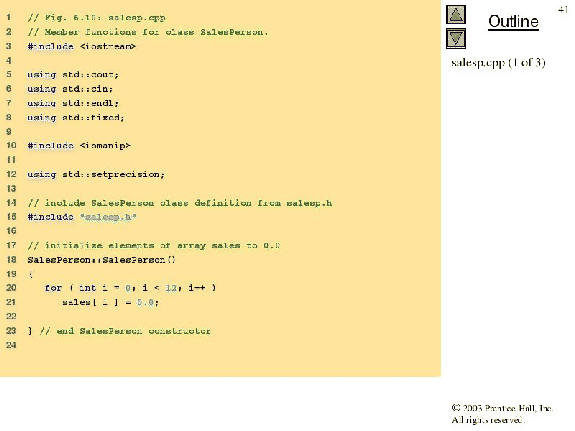Click the '// Fig. 6.18: salesp.cpp' comment
Viewport: 575px width, 431px height.
click(96, 18)
